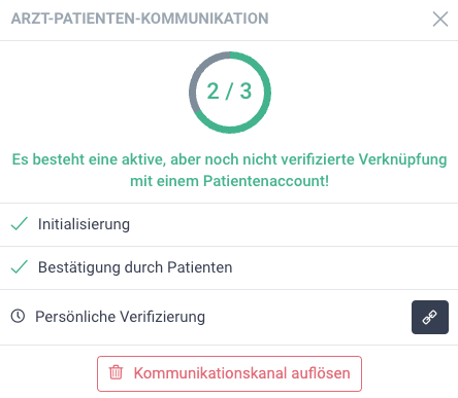The image size is (458, 398).
Task: Click the ARZT-PATIENTEN-KOMMUNIKATION header title
Action: pyautogui.click(x=140, y=19)
